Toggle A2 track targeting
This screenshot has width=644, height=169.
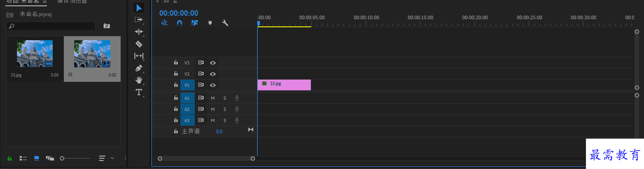tap(187, 109)
